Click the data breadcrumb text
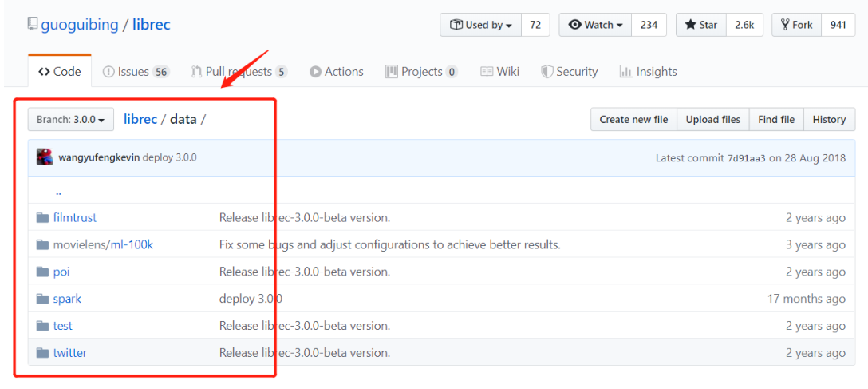 pos(183,119)
